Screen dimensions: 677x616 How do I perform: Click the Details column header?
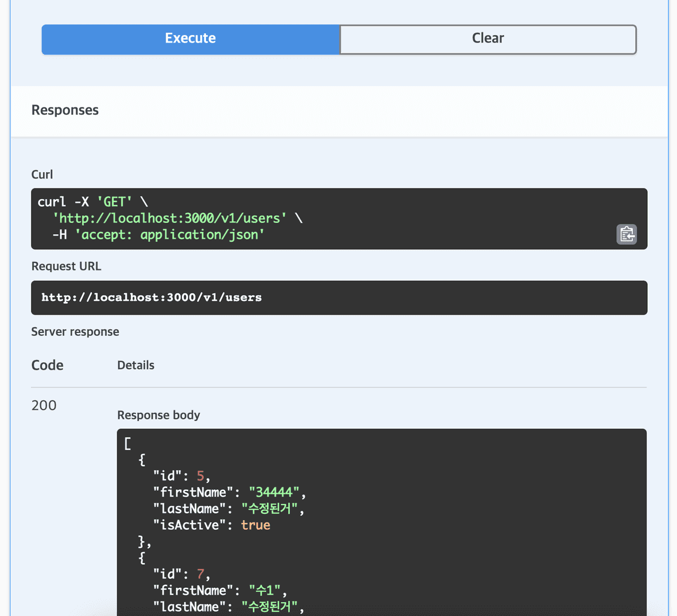(135, 365)
